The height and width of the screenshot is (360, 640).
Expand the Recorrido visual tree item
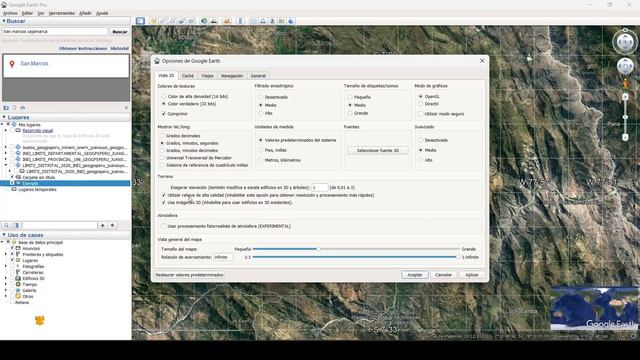coord(6,131)
